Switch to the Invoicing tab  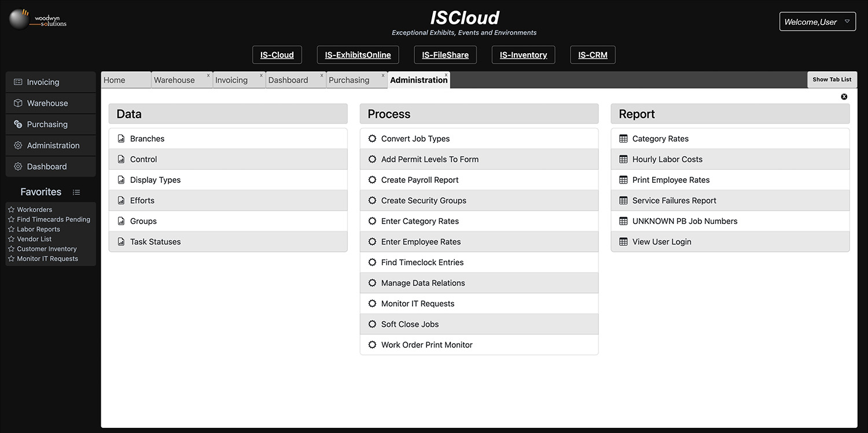231,80
